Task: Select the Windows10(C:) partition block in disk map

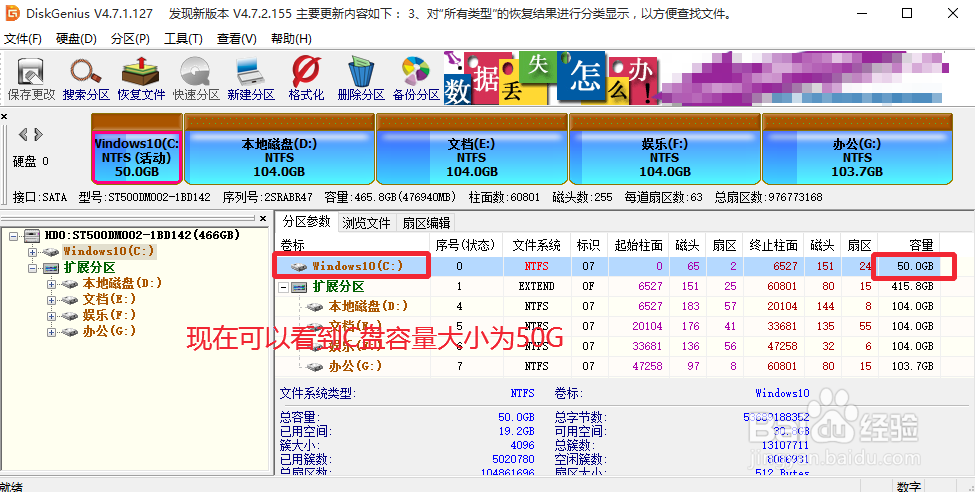Action: (x=137, y=149)
